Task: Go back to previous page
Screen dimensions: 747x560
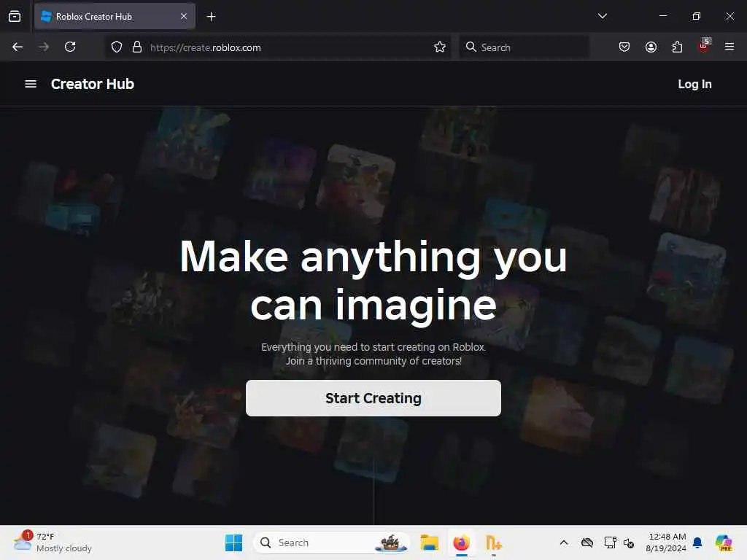Action: click(x=18, y=47)
